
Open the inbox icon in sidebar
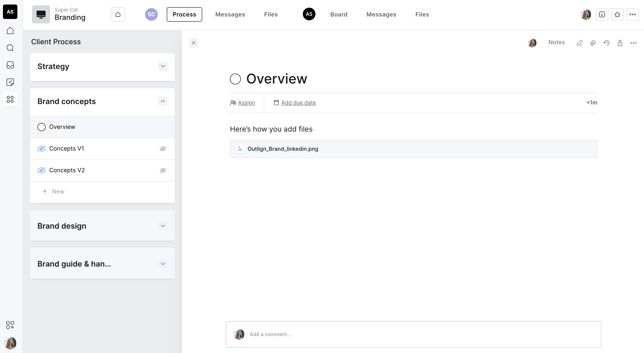10,65
